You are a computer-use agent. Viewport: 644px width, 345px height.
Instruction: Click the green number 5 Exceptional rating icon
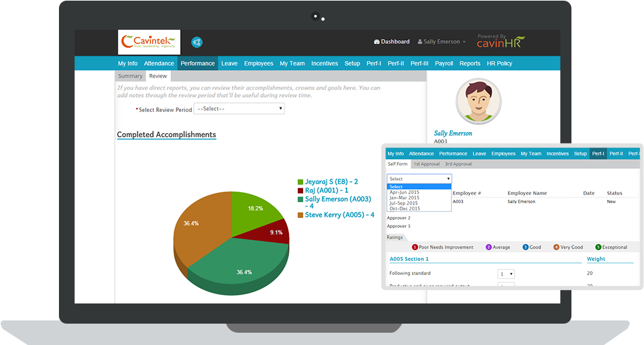(598, 247)
